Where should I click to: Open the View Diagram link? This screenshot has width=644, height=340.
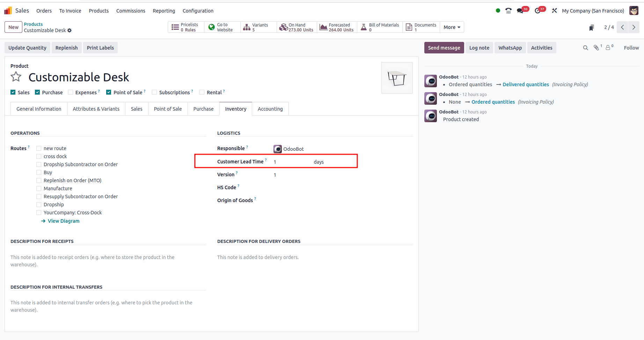(64, 221)
